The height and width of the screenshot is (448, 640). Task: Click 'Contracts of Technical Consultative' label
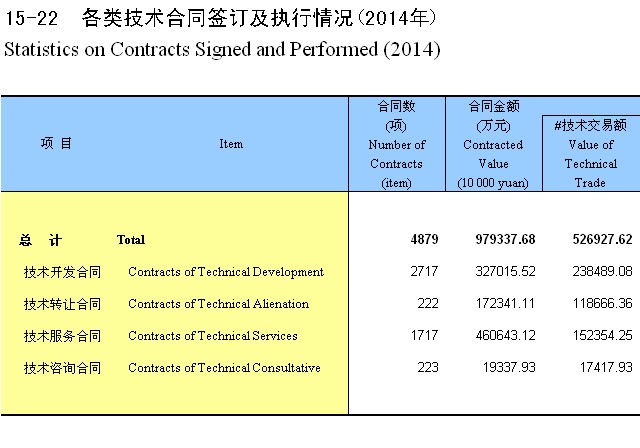[224, 368]
